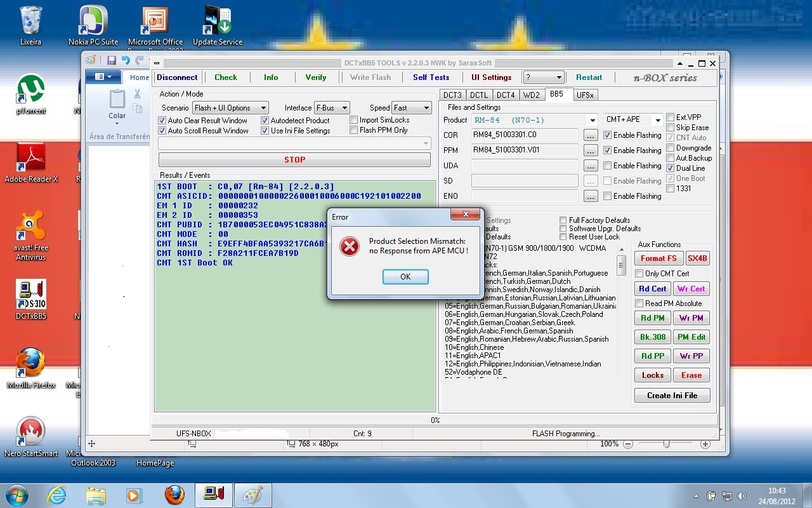Browse for PPM file with ellipsis button
812x508 pixels.
coord(591,150)
